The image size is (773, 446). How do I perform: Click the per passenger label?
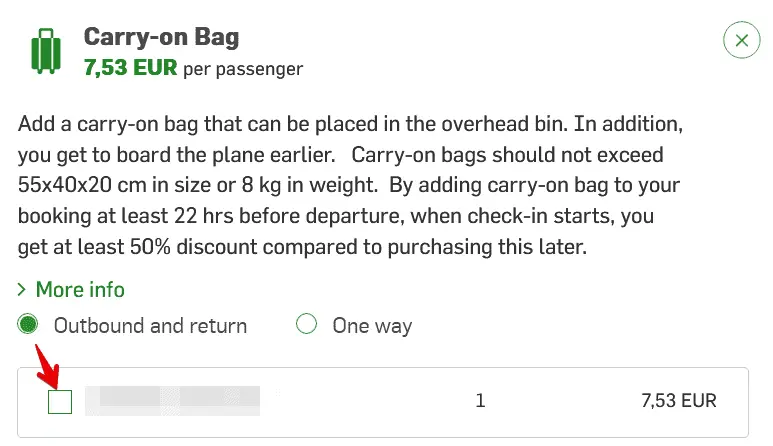coord(243,69)
